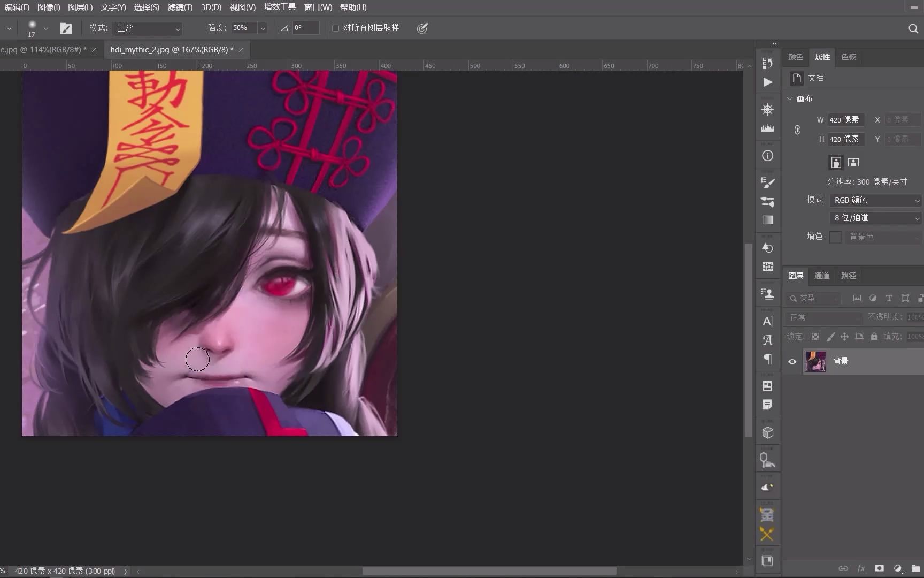Click the brush angle 0° field
The width and height of the screenshot is (924, 578).
pyautogui.click(x=305, y=28)
